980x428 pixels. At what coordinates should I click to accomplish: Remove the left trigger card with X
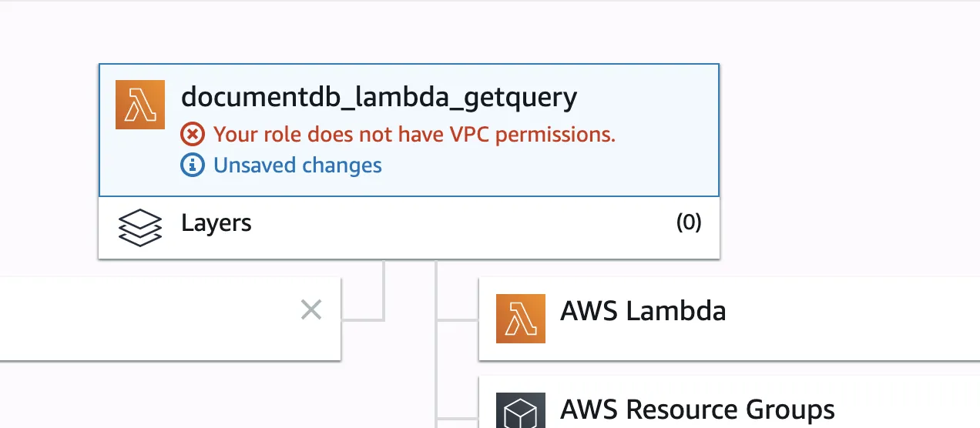[x=311, y=310]
